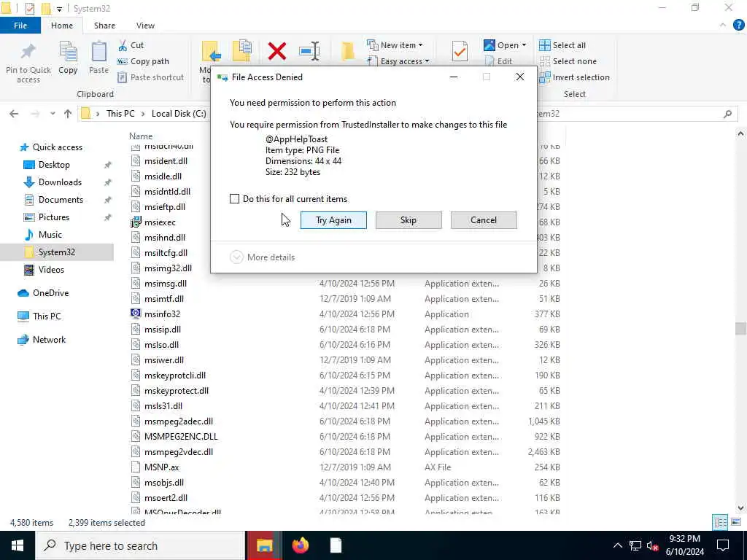This screenshot has height=560, width=747.
Task: Open Firefox from the taskbar
Action: [300, 545]
